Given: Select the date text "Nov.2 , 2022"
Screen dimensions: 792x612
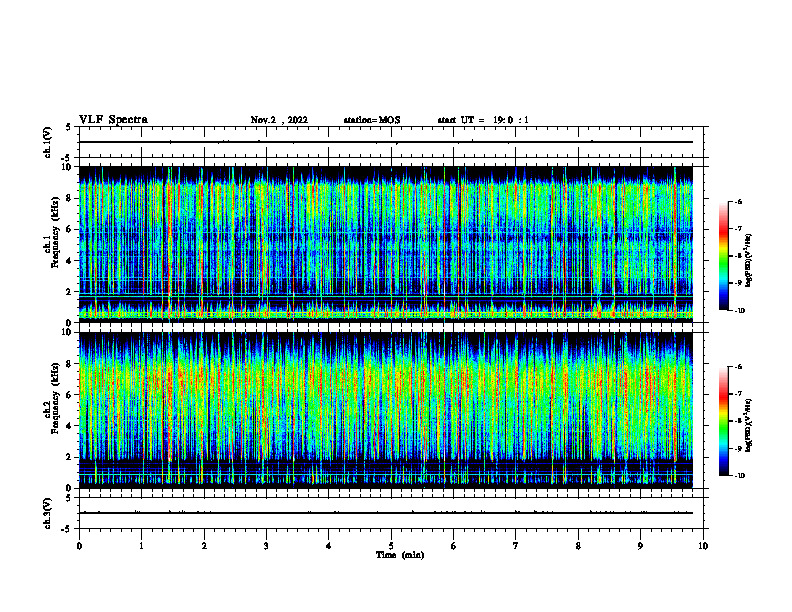Looking at the screenshot, I should coord(279,120).
